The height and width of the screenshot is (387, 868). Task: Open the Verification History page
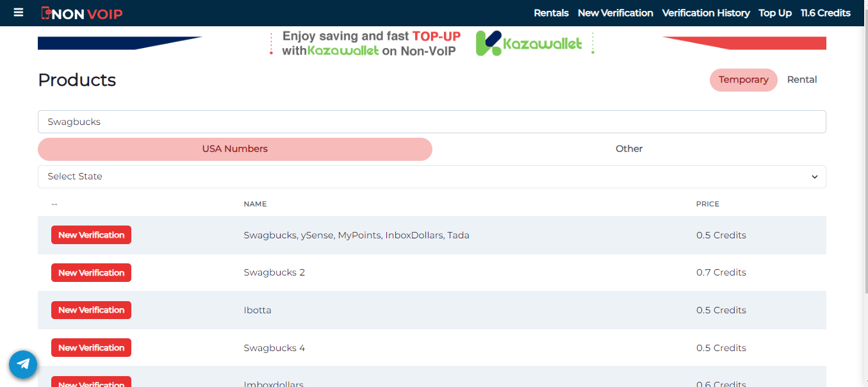click(705, 13)
